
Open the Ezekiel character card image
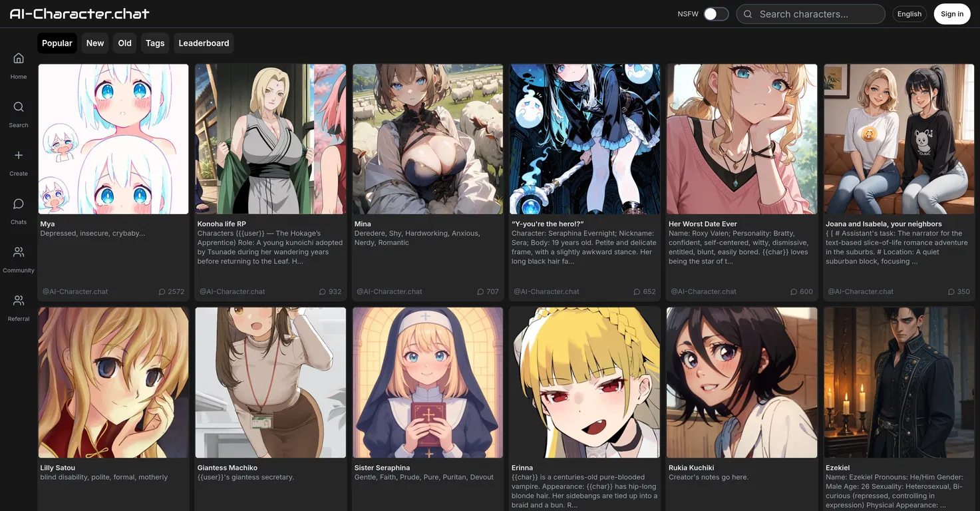point(899,383)
